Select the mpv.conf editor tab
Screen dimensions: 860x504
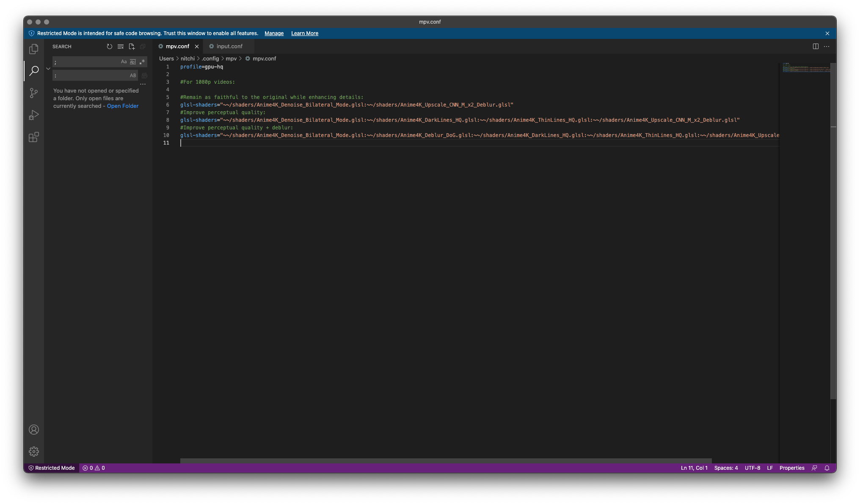click(177, 46)
